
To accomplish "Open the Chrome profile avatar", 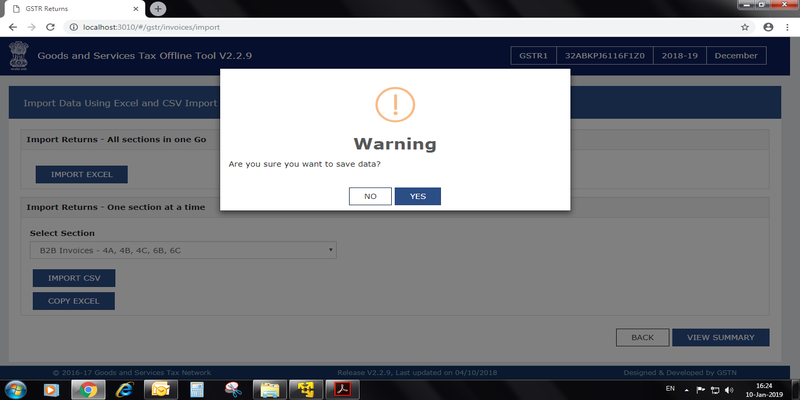I will (x=768, y=27).
